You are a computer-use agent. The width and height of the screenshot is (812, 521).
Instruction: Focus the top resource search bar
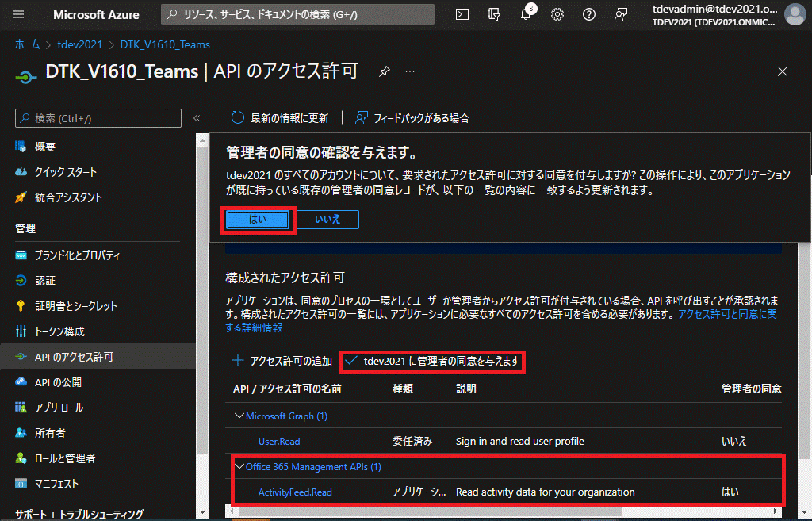298,14
